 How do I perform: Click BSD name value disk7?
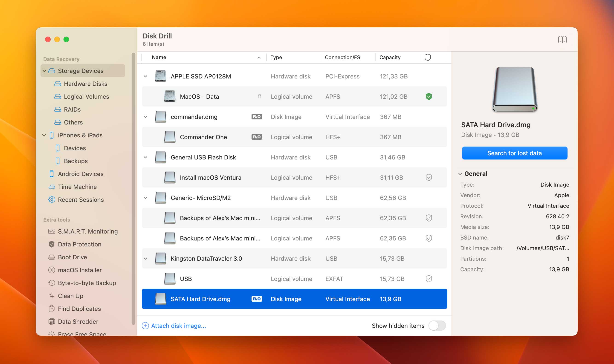562,238
